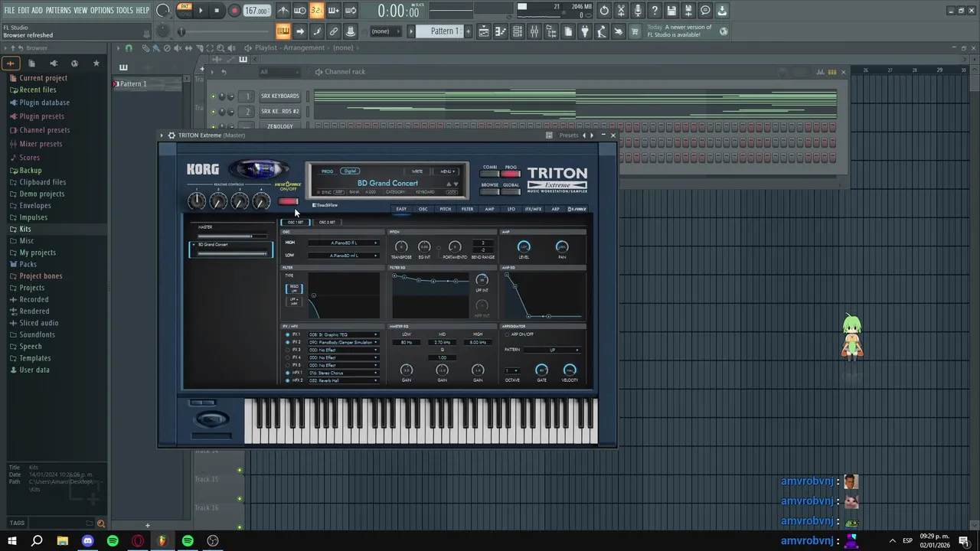Screen dimensions: 980x551
Task: Toggle the Valve Force ON/OFF red button
Action: 288,201
